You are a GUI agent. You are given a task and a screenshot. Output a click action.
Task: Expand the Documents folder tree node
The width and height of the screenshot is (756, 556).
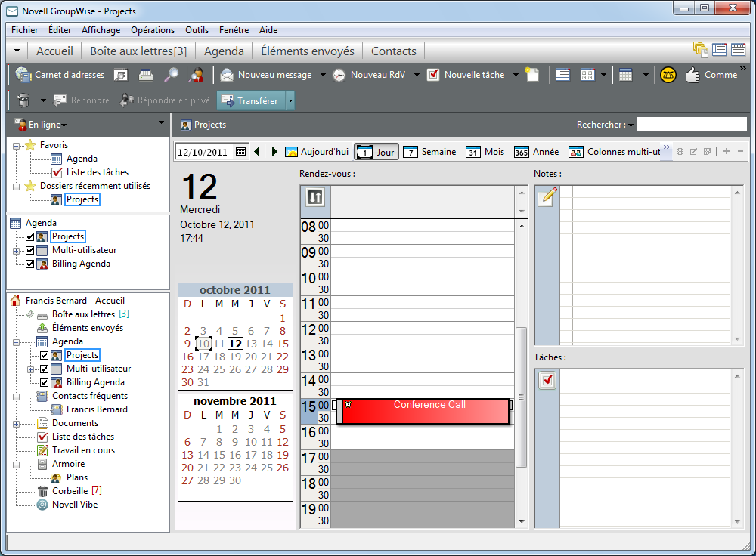[17, 423]
